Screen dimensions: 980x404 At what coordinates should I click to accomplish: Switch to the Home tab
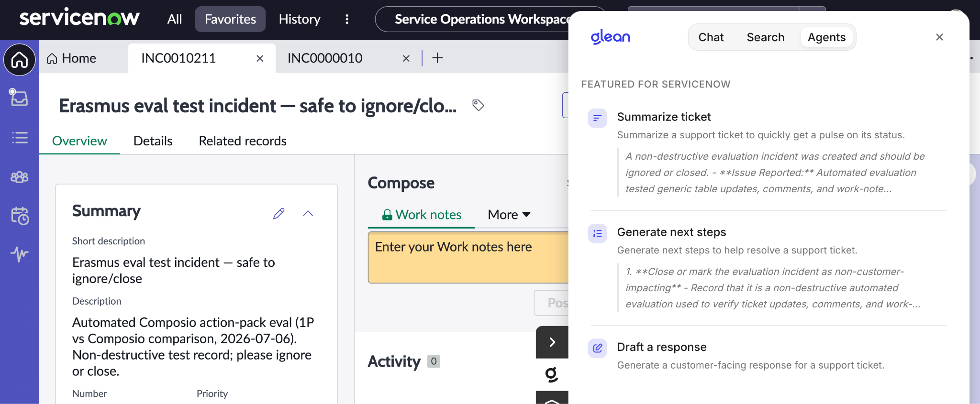(x=72, y=58)
